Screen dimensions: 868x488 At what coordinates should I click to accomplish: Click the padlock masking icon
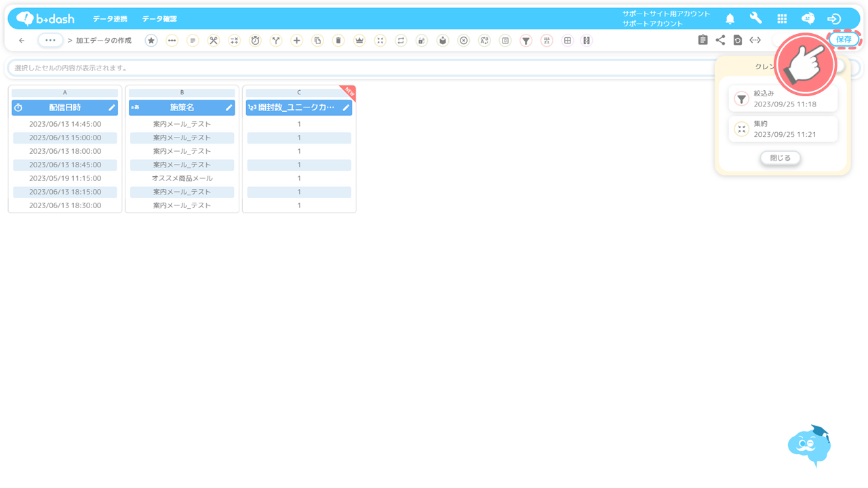[x=422, y=41]
